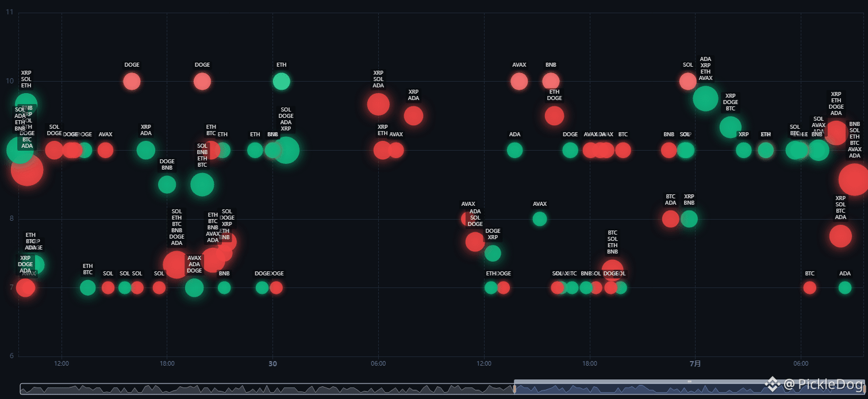868x399 pixels.
Task: Select the green DOGE XRP bubble
Action: [x=493, y=253]
